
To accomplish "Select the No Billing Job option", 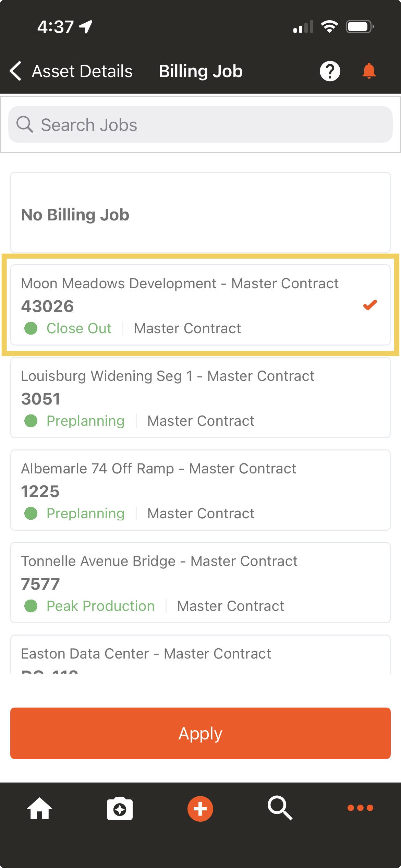I will [200, 213].
